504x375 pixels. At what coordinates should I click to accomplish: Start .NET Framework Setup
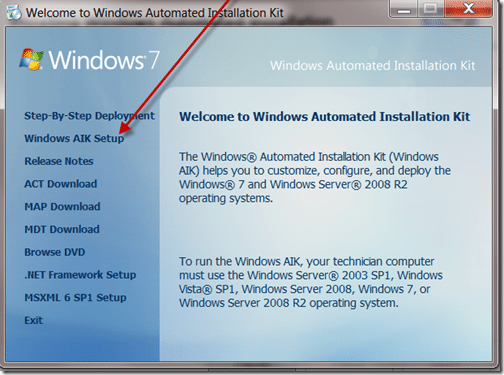click(x=80, y=275)
